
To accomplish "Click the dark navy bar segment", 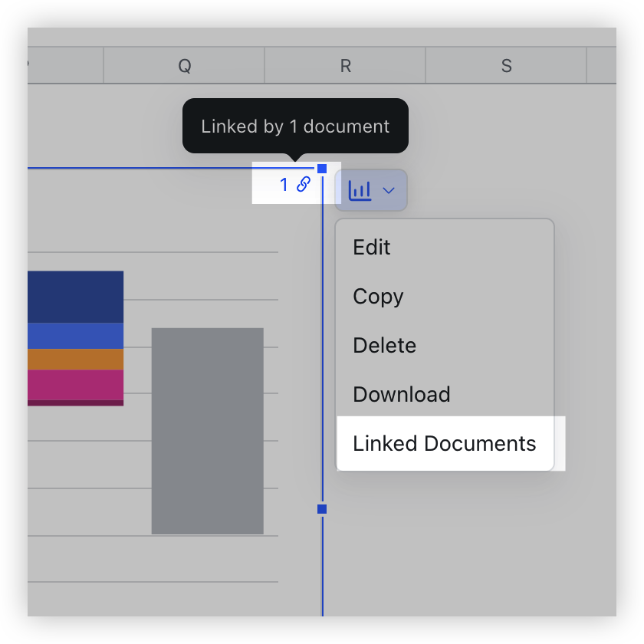I will 74,295.
